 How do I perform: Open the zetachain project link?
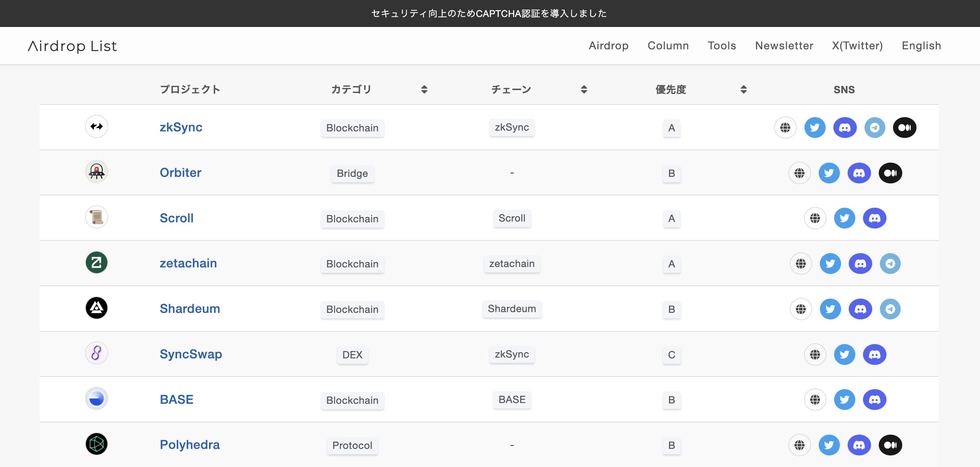(x=188, y=263)
